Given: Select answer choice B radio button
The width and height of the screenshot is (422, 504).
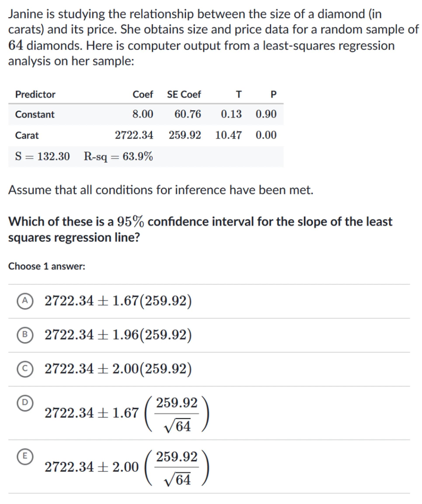Looking at the screenshot, I should (25, 335).
